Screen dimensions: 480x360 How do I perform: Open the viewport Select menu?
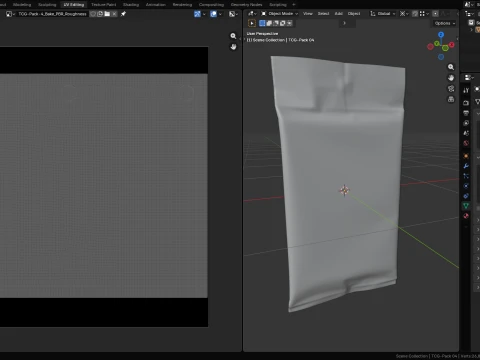[323, 14]
